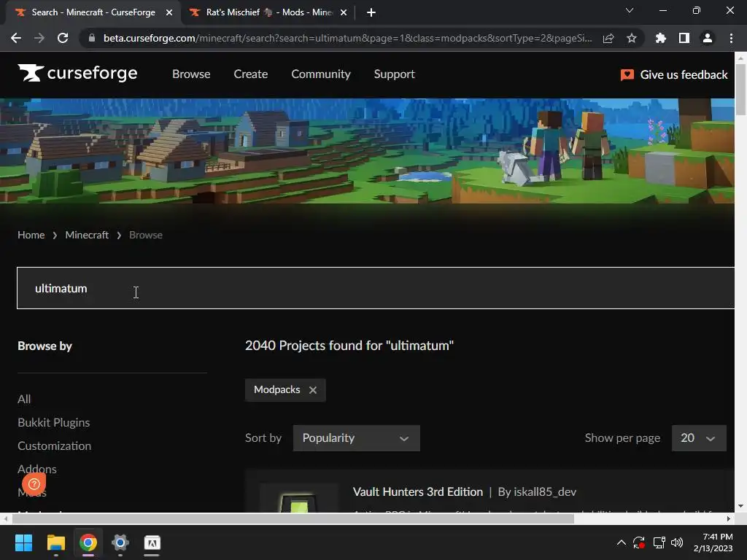Click the CurseForge logo
This screenshot has width=747, height=560.
coord(77,74)
